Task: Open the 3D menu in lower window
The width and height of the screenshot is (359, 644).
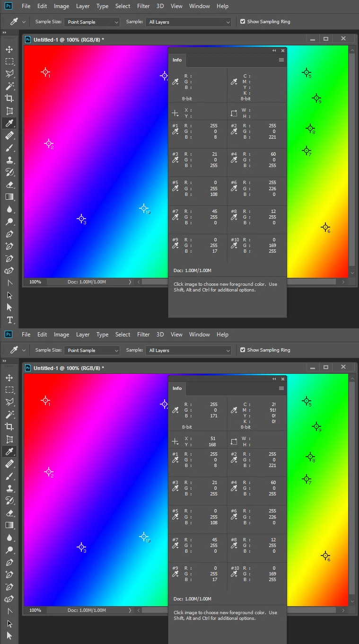Action: 160,335
